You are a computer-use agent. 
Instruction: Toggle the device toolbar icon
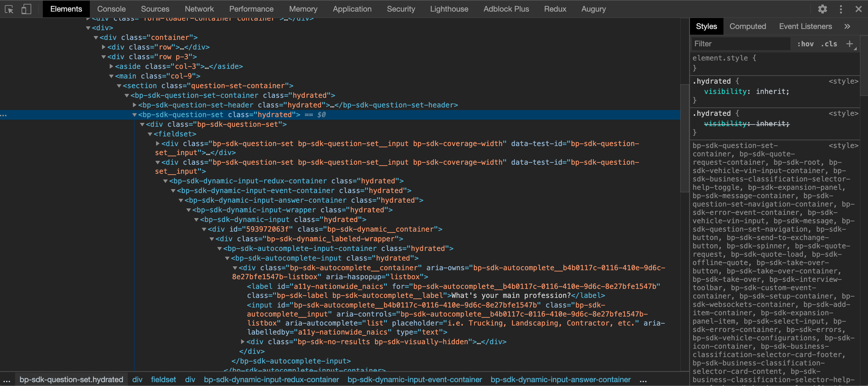[26, 9]
